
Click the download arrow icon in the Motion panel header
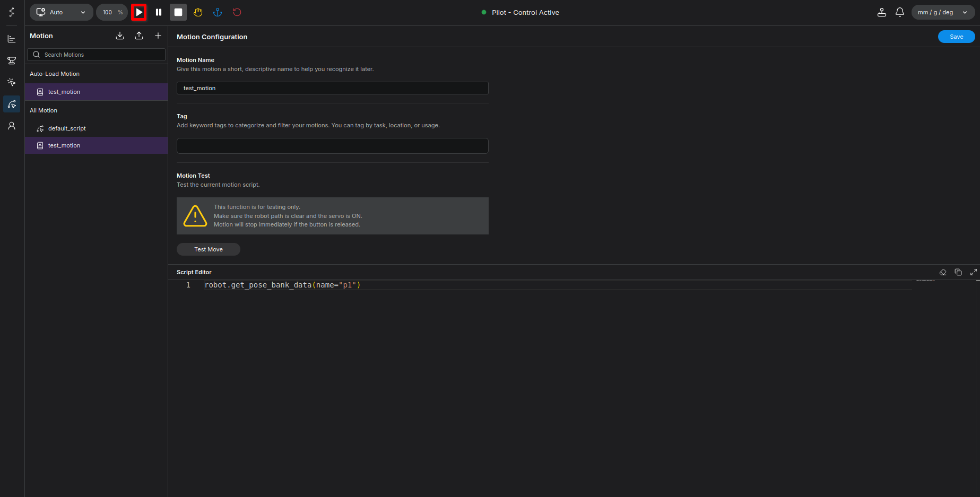[x=120, y=36]
